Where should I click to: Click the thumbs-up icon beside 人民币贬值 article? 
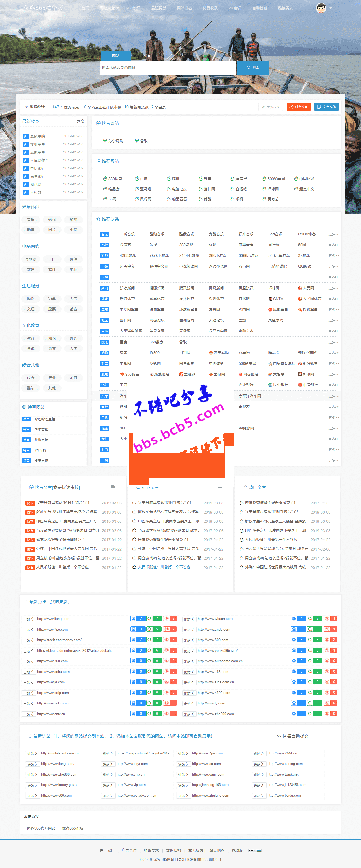[x=134, y=567]
